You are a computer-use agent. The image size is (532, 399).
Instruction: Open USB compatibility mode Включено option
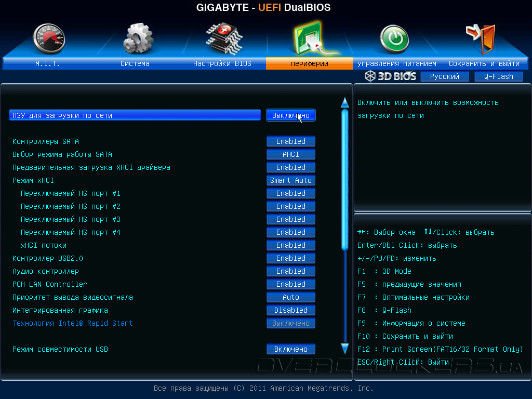pyautogui.click(x=291, y=349)
